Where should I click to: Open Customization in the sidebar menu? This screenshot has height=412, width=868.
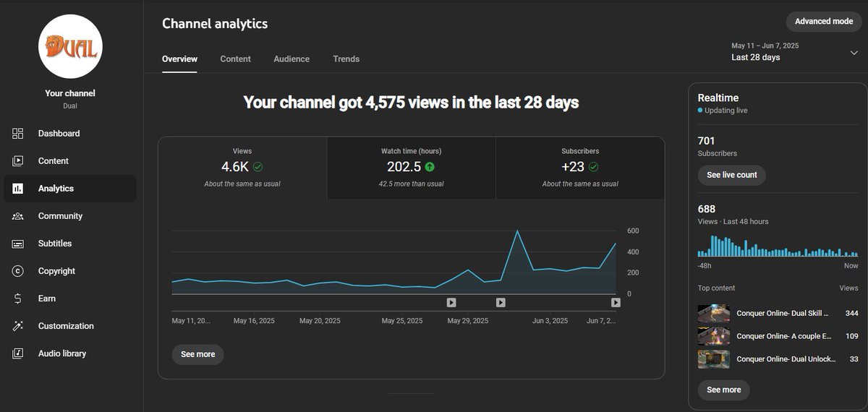pos(69,326)
